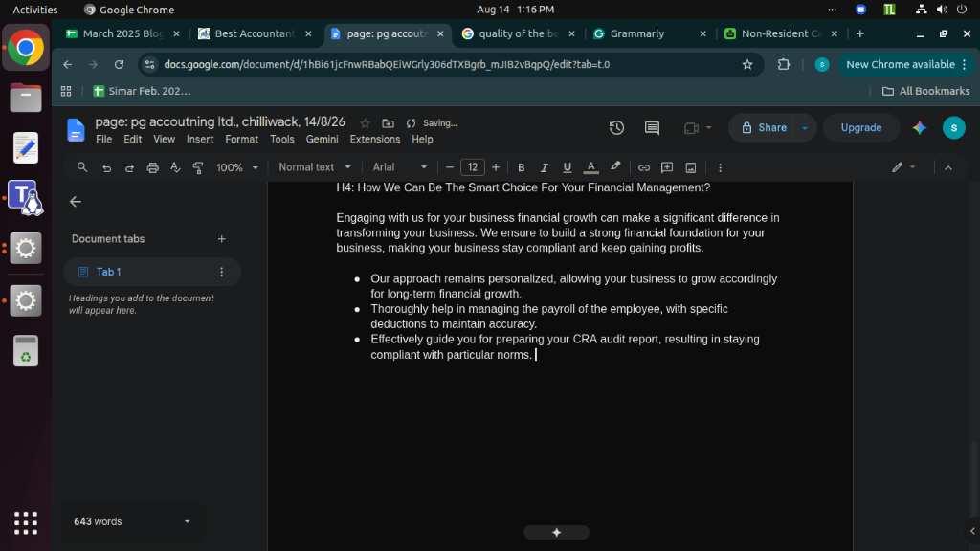Expand the 100% zoom dropdown

(x=237, y=167)
